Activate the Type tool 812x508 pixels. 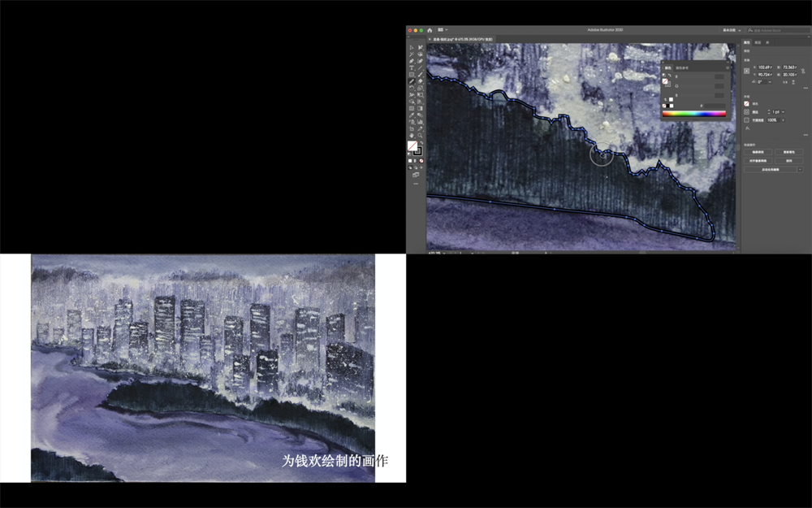412,68
